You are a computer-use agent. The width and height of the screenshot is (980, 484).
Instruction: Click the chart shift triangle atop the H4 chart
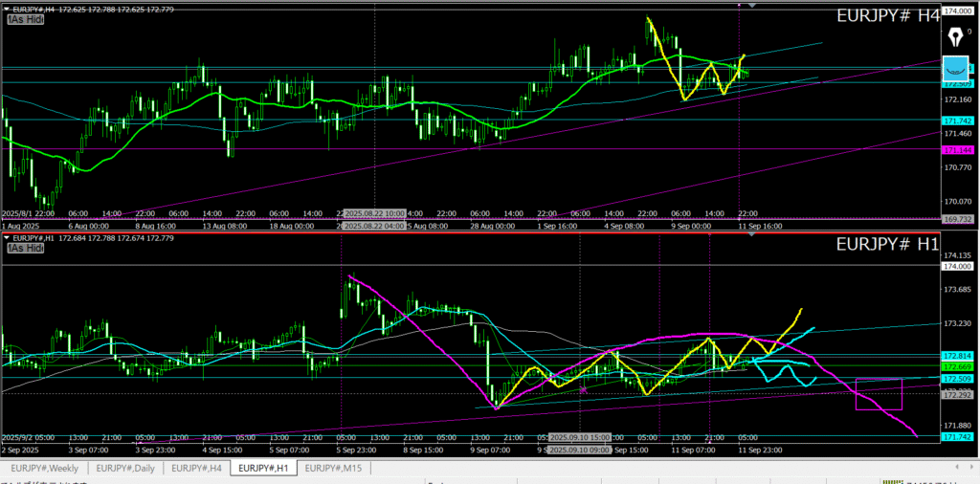click(752, 5)
